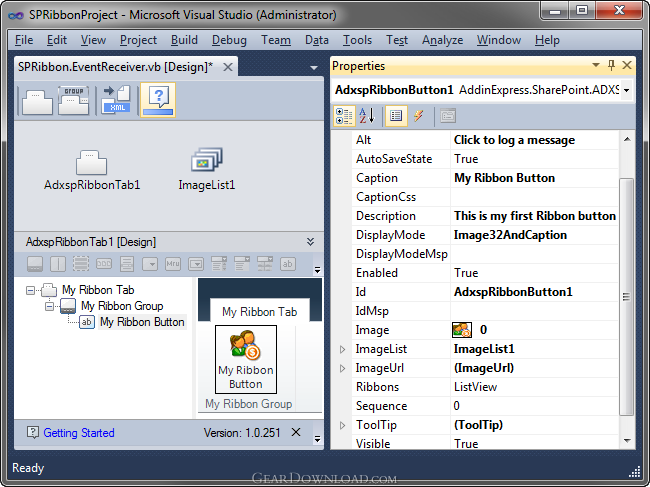Show events with the lightning bolt icon
The height and width of the screenshot is (487, 650).
pos(418,116)
